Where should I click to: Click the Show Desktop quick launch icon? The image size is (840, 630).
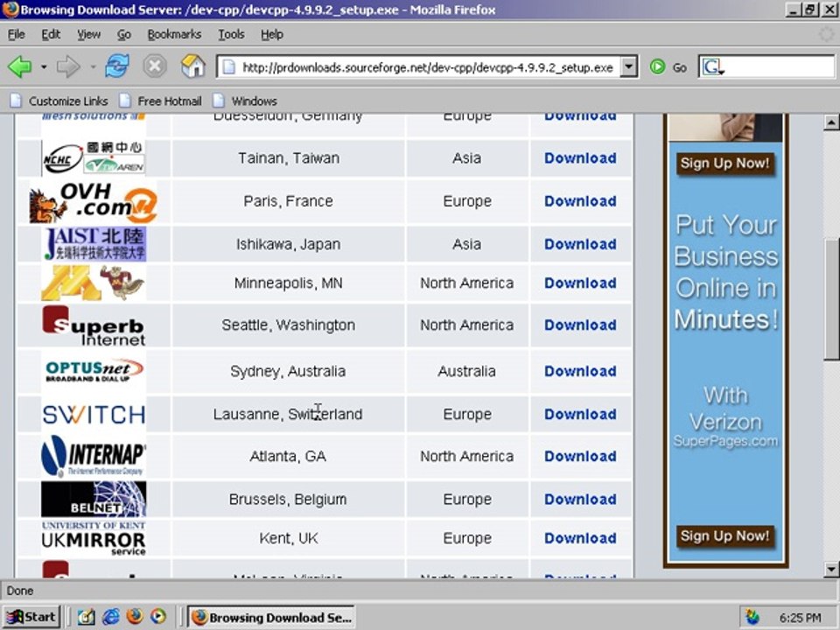(87, 617)
